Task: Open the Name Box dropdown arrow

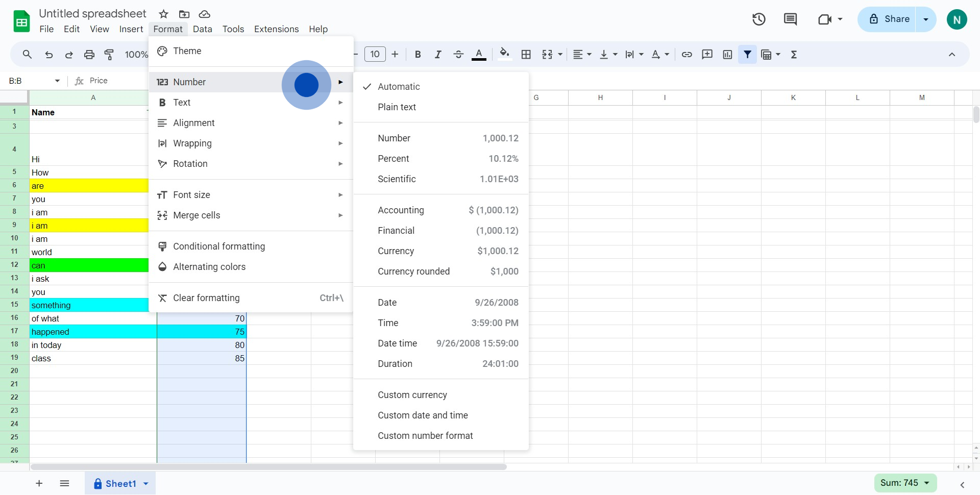Action: pyautogui.click(x=57, y=81)
